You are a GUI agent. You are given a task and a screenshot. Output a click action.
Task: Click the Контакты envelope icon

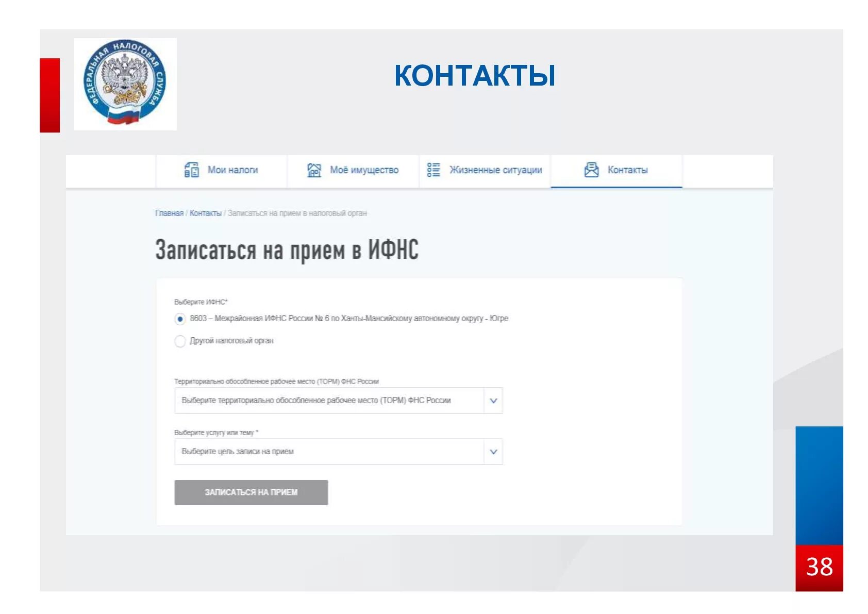pyautogui.click(x=591, y=170)
